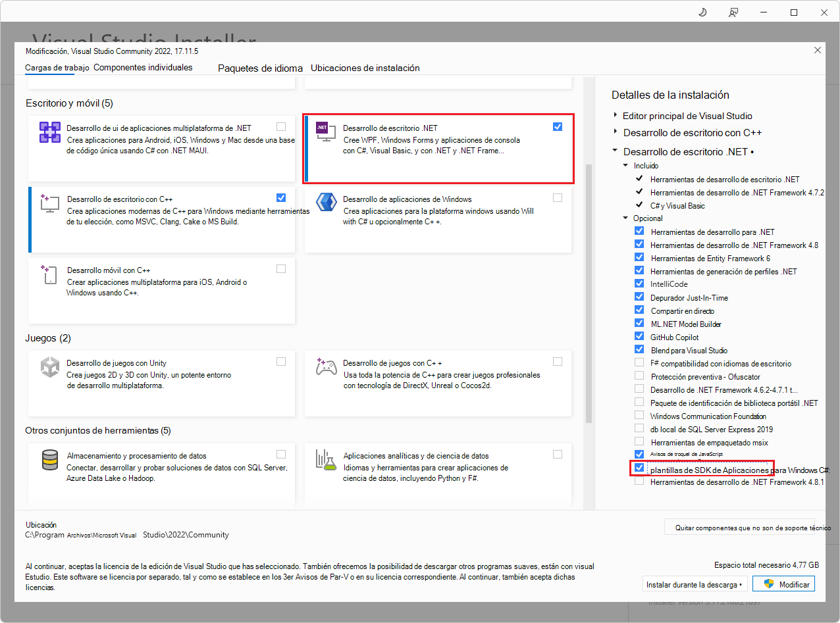Check F# compatibilidad con idiomas de escritorio
The height and width of the screenshot is (623, 840).
click(x=639, y=362)
